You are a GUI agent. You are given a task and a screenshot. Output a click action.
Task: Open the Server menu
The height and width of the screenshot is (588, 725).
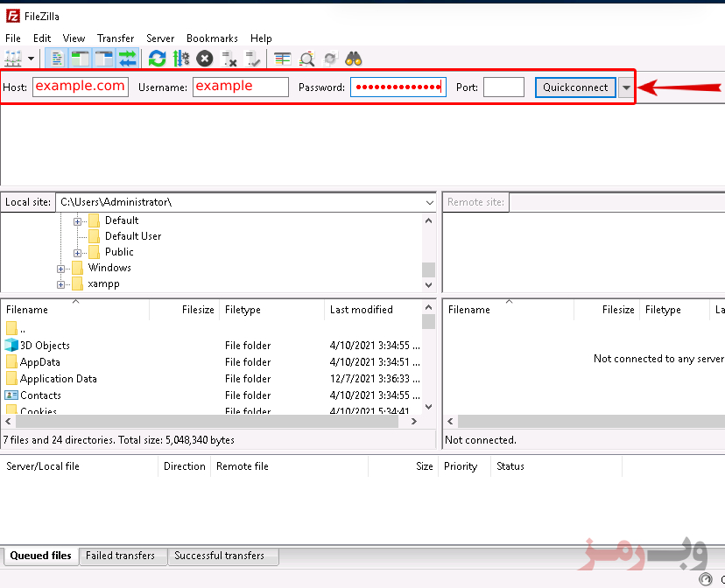(x=160, y=38)
